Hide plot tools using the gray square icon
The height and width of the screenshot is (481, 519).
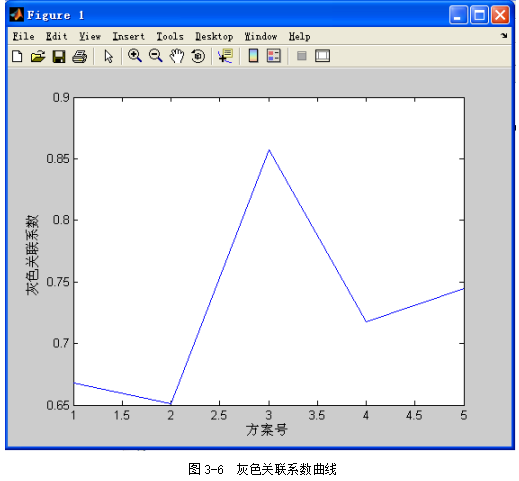click(x=302, y=56)
